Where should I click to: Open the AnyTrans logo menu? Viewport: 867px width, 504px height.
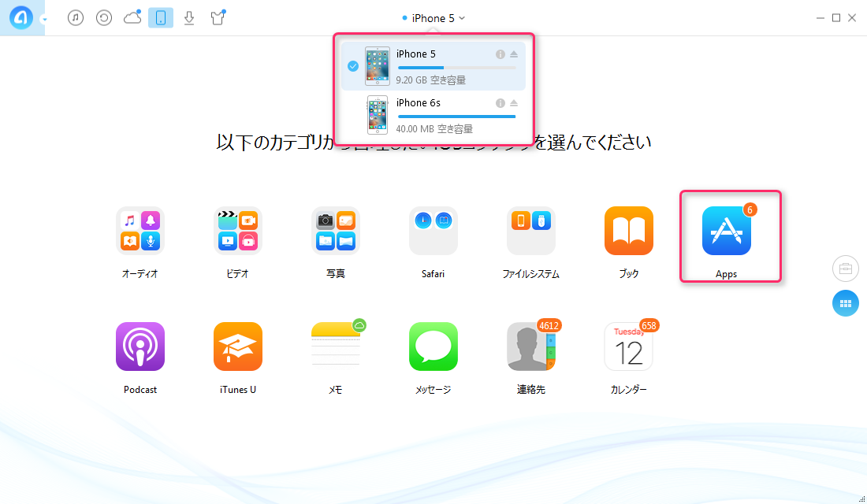pyautogui.click(x=21, y=17)
